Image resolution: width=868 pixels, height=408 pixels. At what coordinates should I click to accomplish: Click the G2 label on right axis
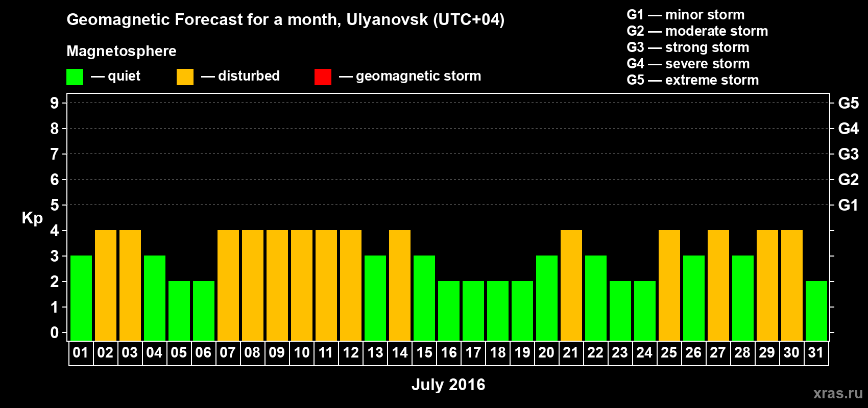pyautogui.click(x=849, y=180)
